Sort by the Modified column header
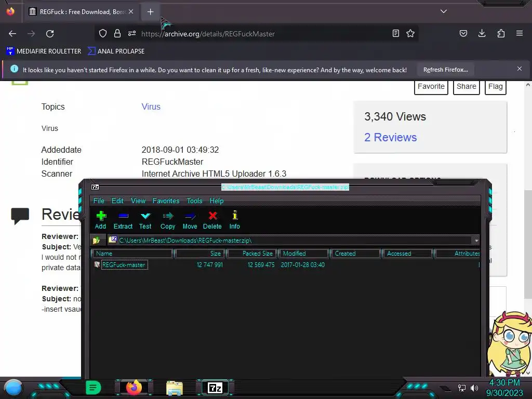The image size is (532, 399). (303, 254)
